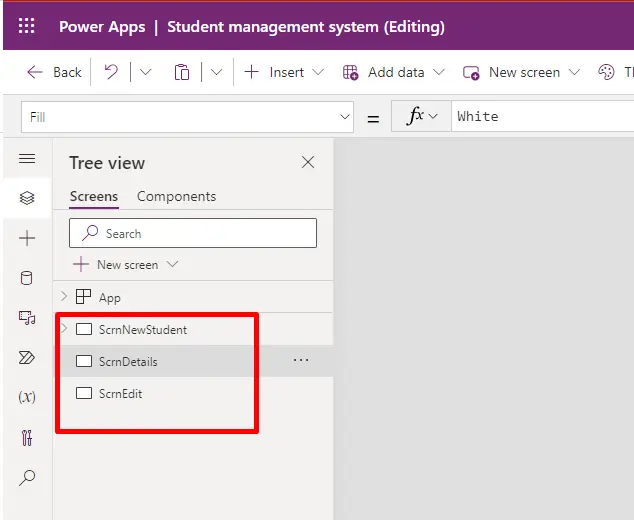
Task: Open the app launcher waffle icon
Action: pyautogui.click(x=27, y=26)
